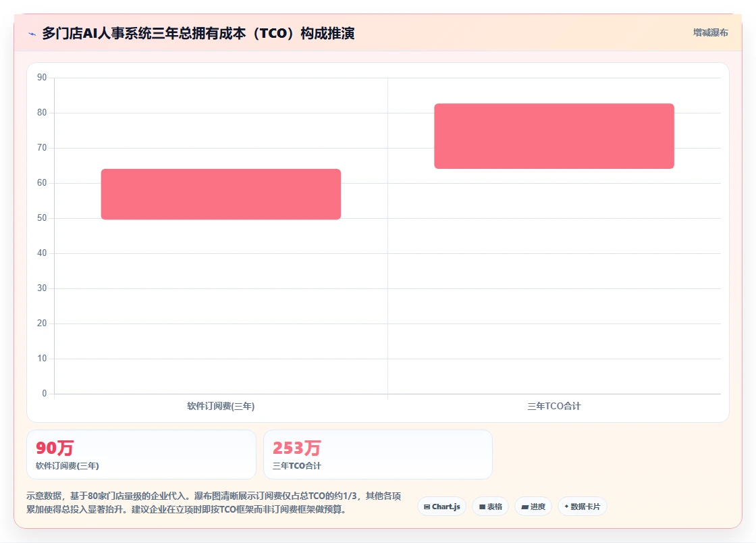Click the Chart.js tag chip
The image size is (756, 543).
[x=441, y=507]
